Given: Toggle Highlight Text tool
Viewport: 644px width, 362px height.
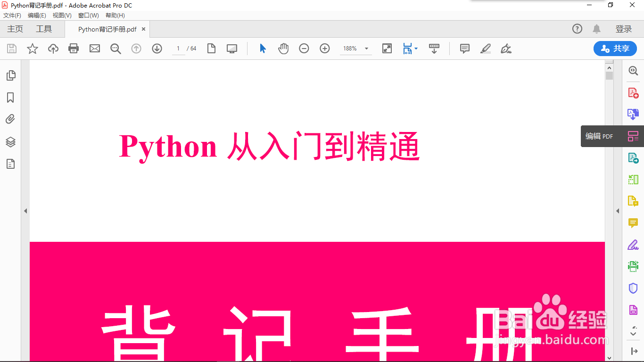Looking at the screenshot, I should click(x=486, y=49).
